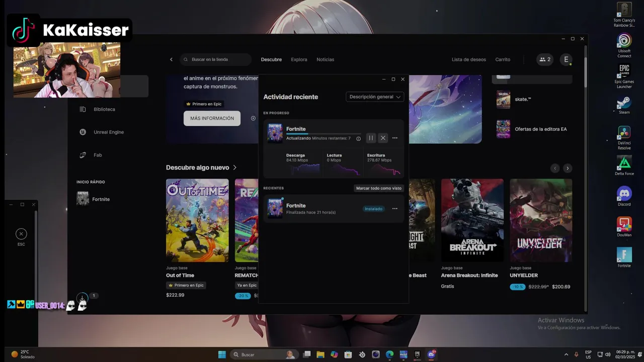Open Ubisoft Connect desktop icon
The height and width of the screenshot is (362, 644).
point(624,46)
